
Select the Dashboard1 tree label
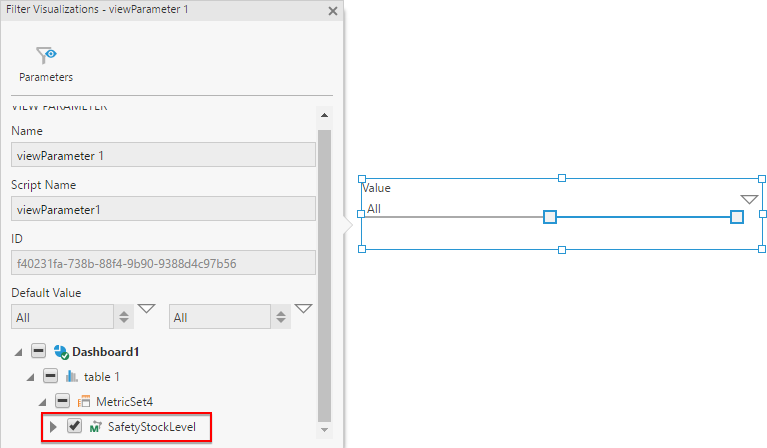click(106, 352)
